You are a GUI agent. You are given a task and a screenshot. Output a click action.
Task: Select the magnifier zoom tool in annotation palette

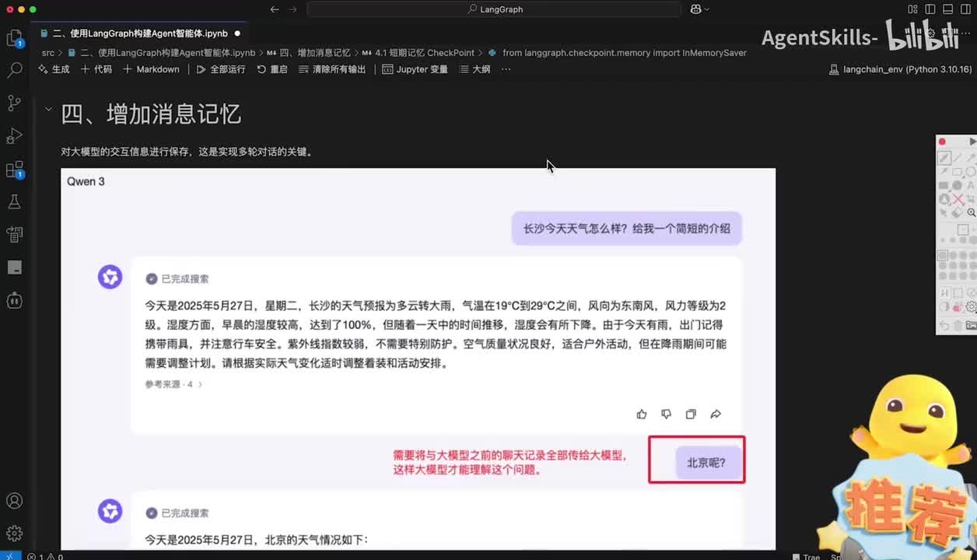(x=972, y=212)
